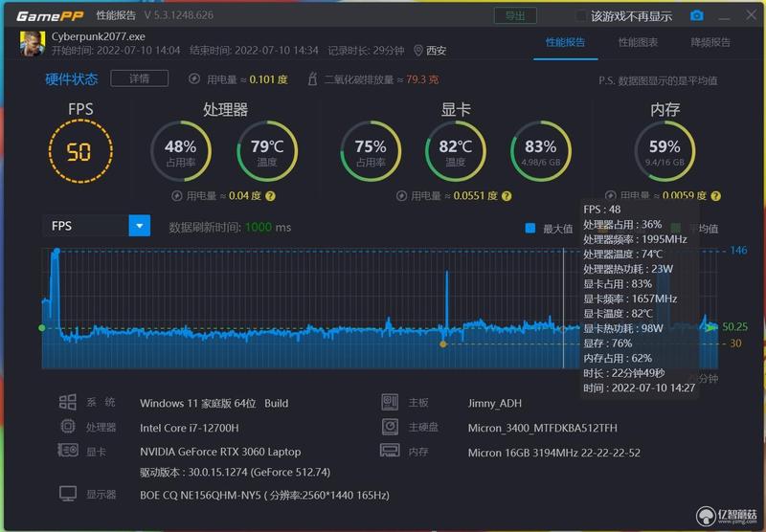
Task: Click Micron_3400_MTFDKBA512TFH disk text
Action: coord(542,428)
